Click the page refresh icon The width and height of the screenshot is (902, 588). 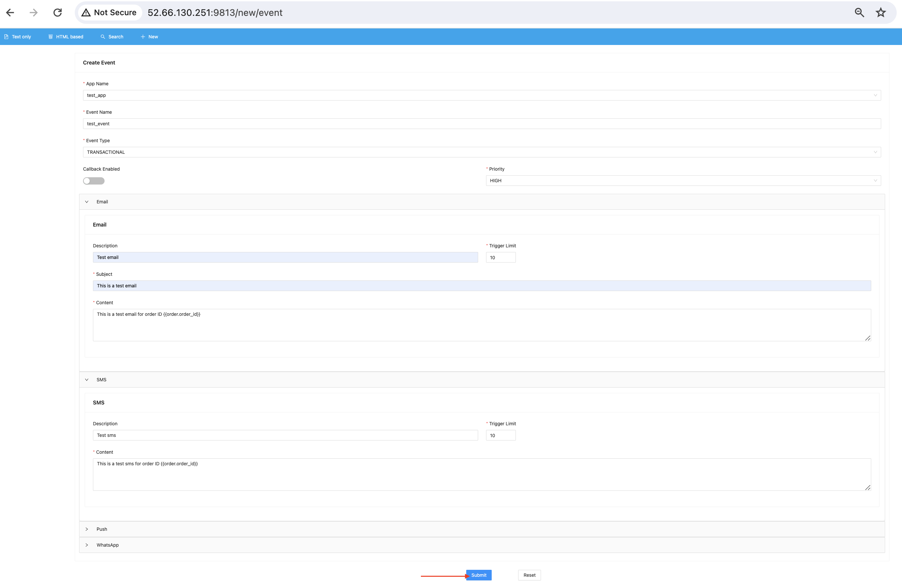click(x=57, y=13)
